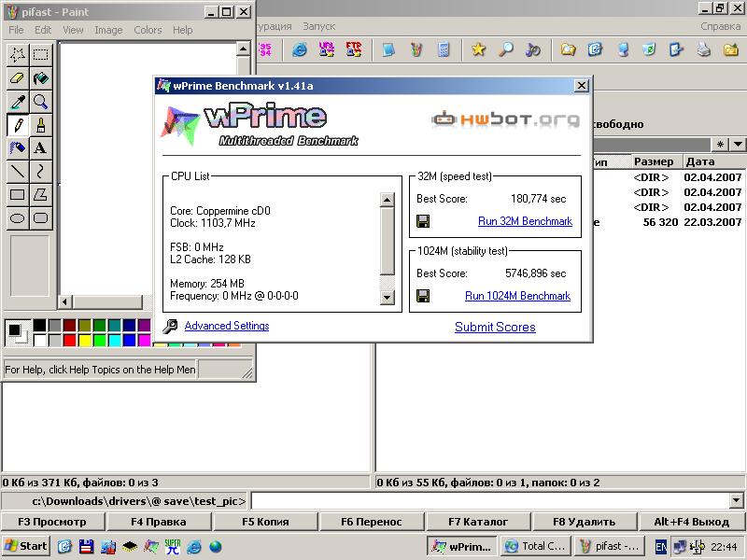The height and width of the screenshot is (560, 747).
Task: Open Advanced Settings link in wPrime
Action: 227,326
